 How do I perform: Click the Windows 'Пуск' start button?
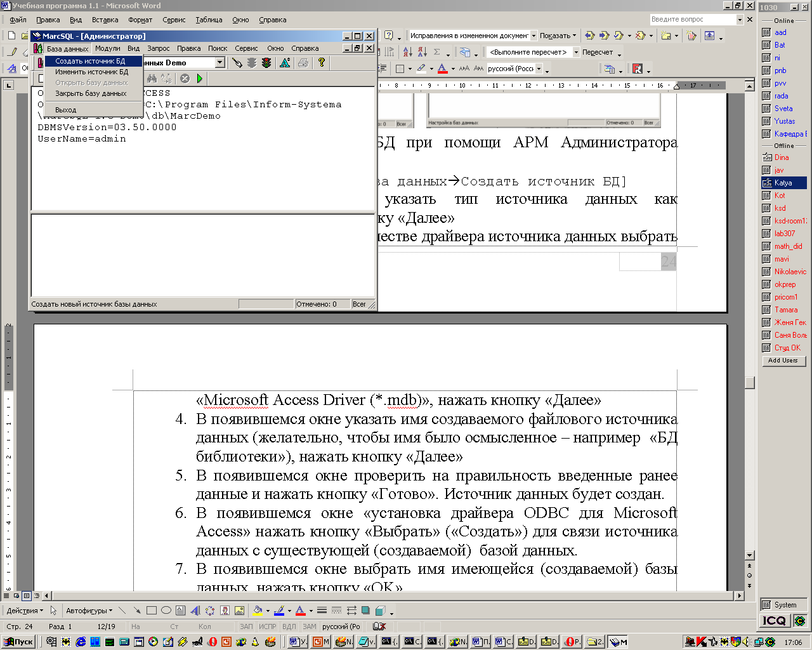[x=18, y=642]
